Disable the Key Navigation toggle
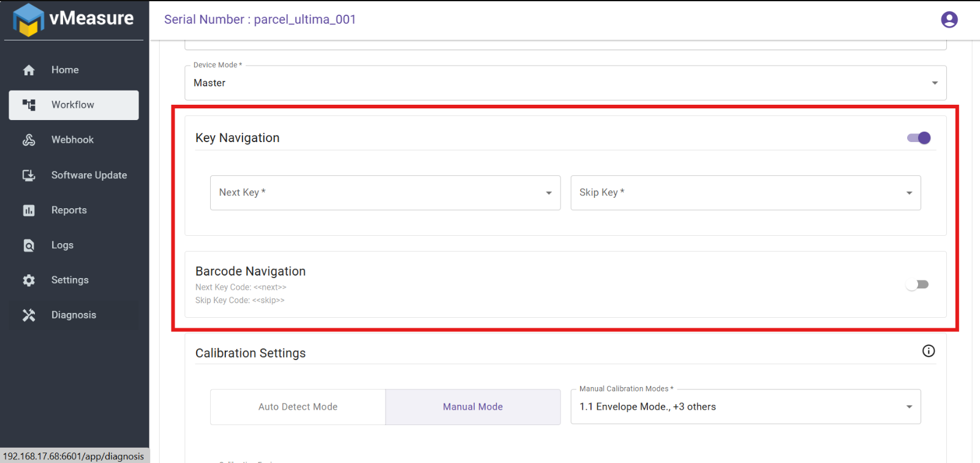The height and width of the screenshot is (463, 980). click(919, 138)
